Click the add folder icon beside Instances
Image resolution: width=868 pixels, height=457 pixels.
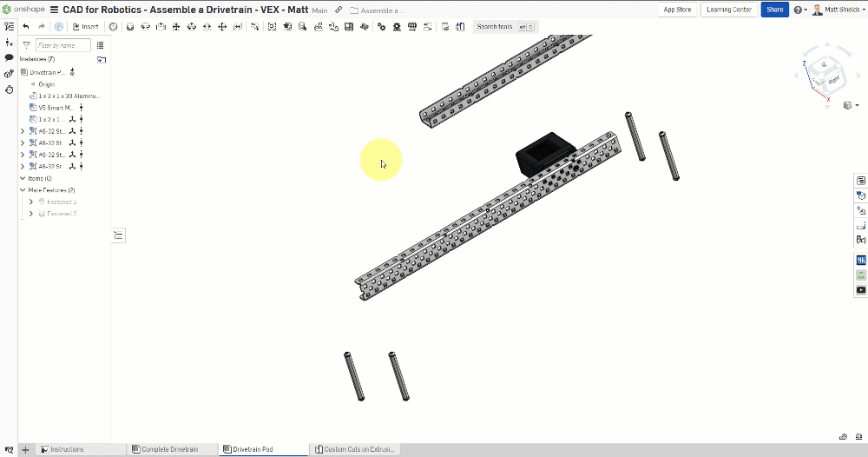click(x=102, y=60)
